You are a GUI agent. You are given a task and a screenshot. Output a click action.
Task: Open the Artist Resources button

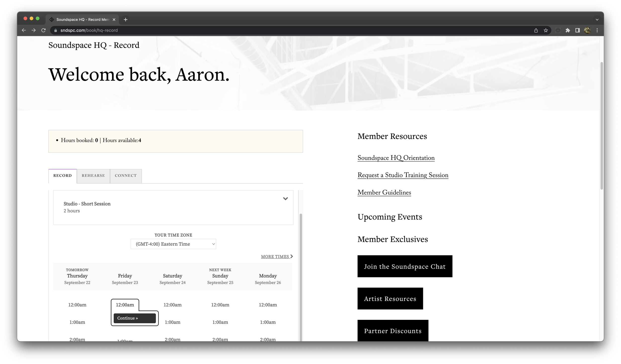[x=390, y=299]
